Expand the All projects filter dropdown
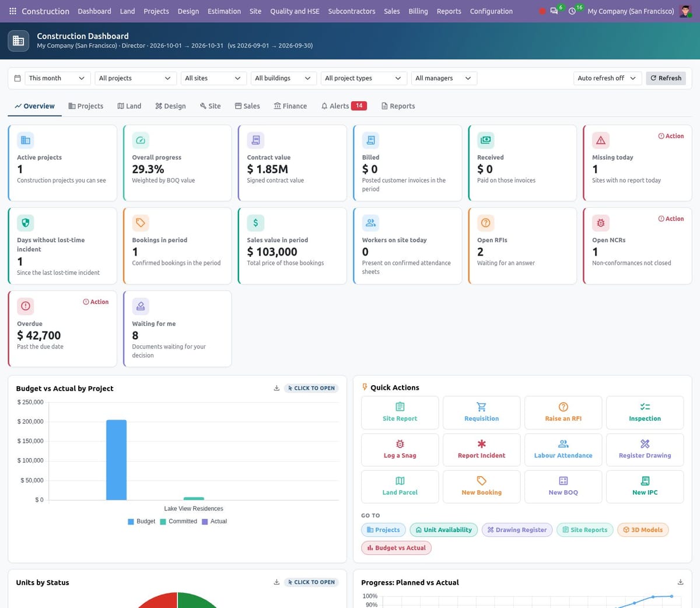 135,78
